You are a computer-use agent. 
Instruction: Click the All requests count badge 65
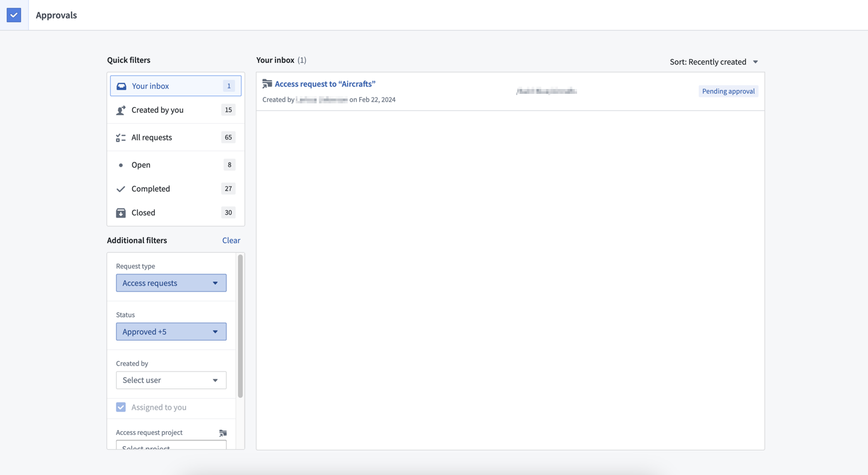(x=228, y=137)
